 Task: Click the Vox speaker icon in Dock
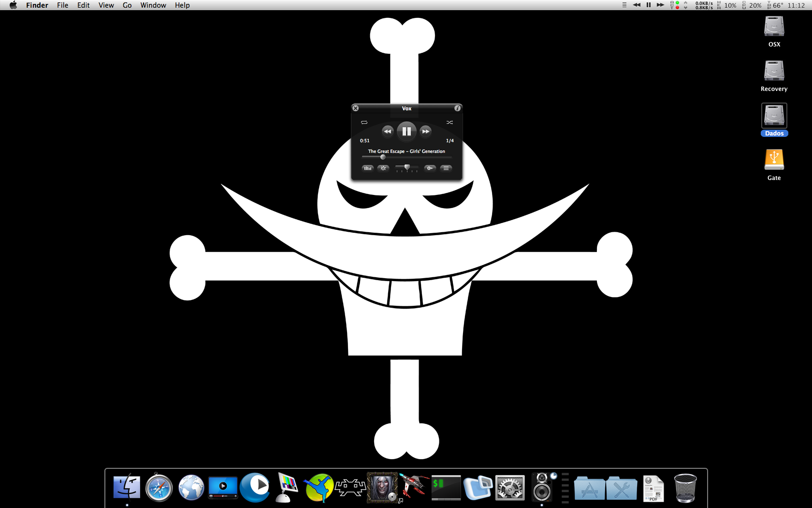coord(542,487)
